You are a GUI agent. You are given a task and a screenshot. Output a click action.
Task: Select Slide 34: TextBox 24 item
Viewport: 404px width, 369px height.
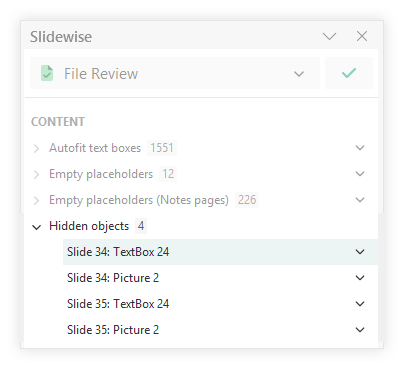(x=220, y=252)
